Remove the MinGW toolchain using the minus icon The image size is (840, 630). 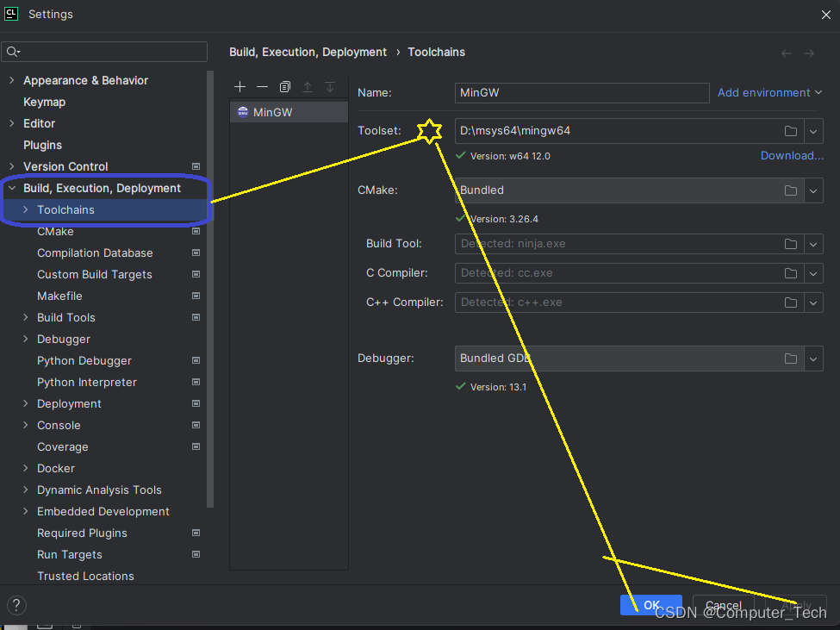click(262, 86)
